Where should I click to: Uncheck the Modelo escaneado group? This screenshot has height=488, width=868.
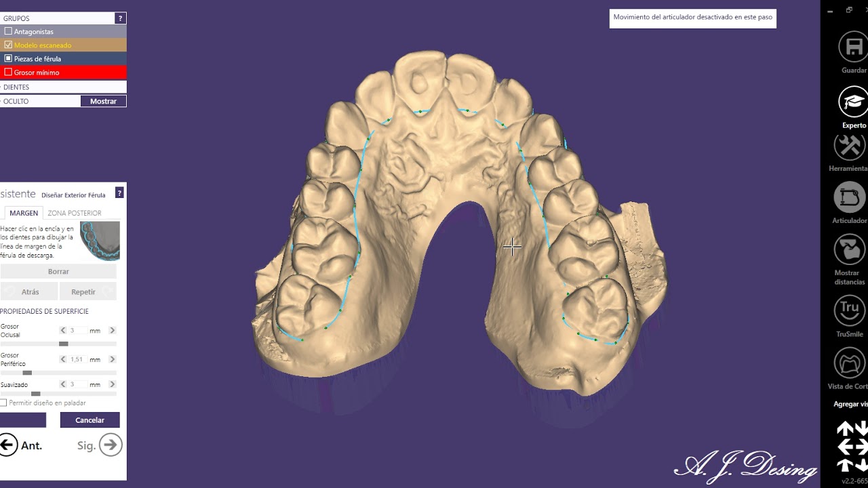(x=8, y=45)
